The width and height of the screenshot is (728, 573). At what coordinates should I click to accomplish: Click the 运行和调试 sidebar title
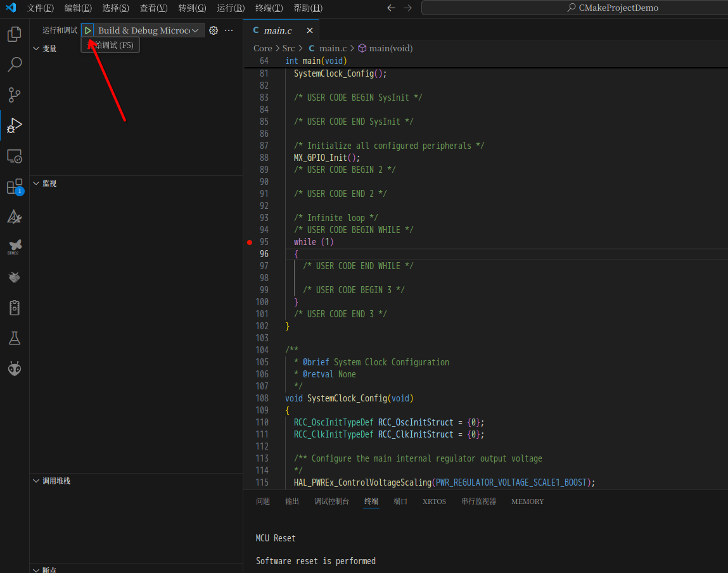[60, 30]
